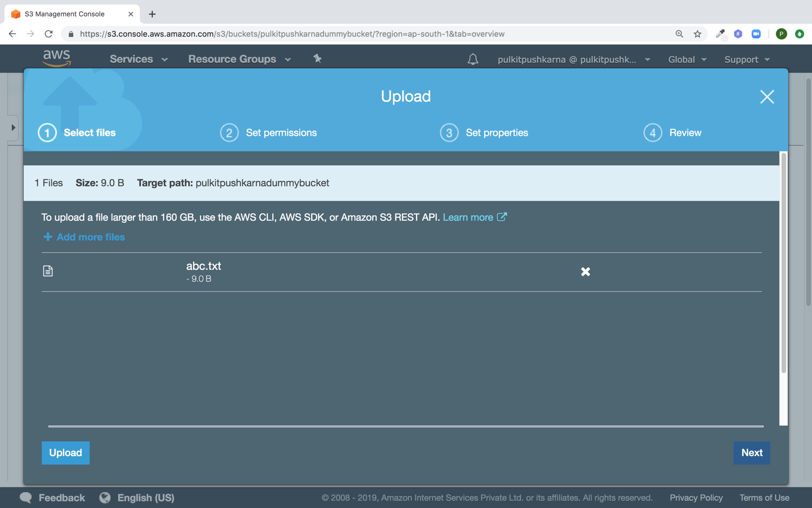Expand the Services dropdown menu
The height and width of the screenshot is (508, 812).
138,59
